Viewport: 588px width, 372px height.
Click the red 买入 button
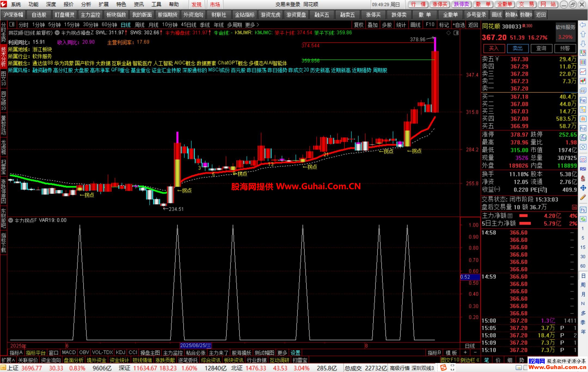[x=494, y=48]
